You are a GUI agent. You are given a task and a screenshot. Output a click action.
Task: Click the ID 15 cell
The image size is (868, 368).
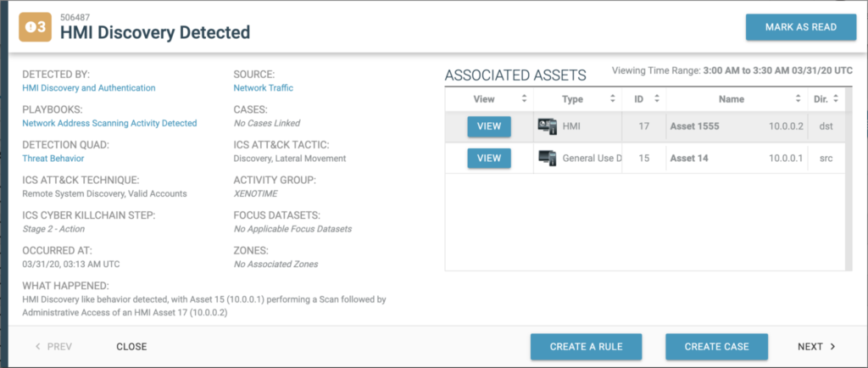coord(643,159)
